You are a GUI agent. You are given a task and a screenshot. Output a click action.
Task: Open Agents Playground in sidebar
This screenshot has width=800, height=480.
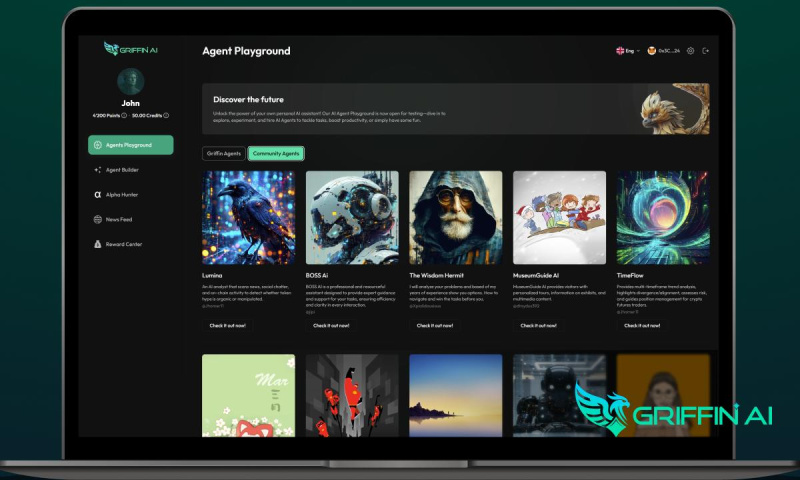coord(130,145)
